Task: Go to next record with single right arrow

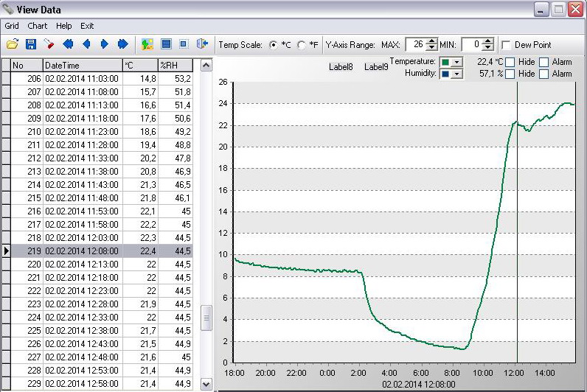Action: (x=104, y=45)
